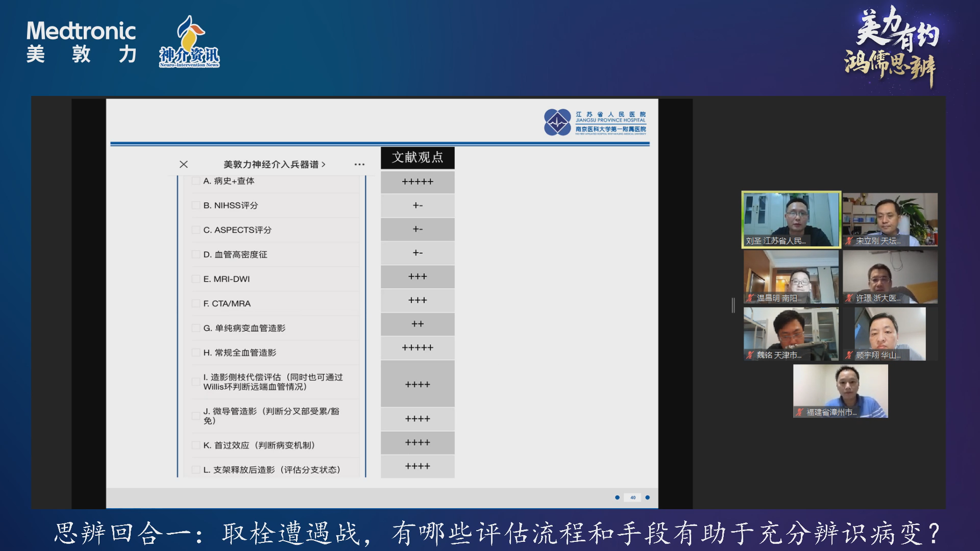980x551 pixels.
Task: Click muted mic icon on 顾宇翔 tile
Action: click(x=849, y=355)
